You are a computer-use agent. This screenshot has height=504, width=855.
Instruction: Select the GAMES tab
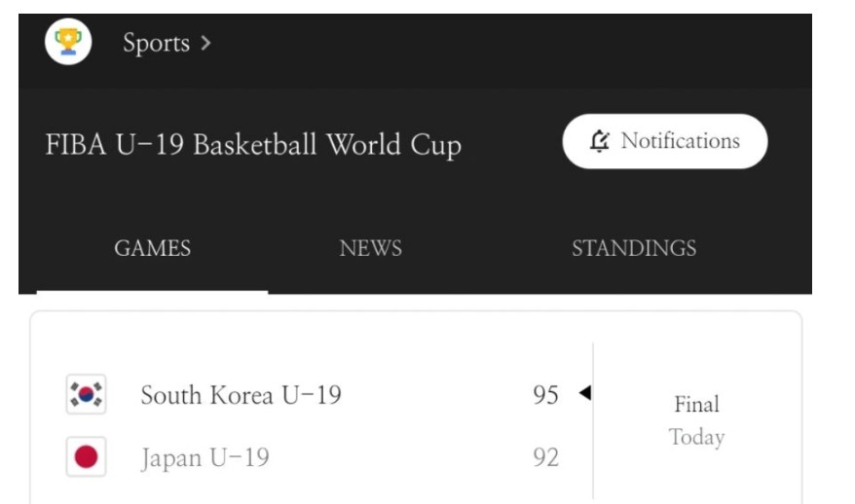pyautogui.click(x=152, y=248)
